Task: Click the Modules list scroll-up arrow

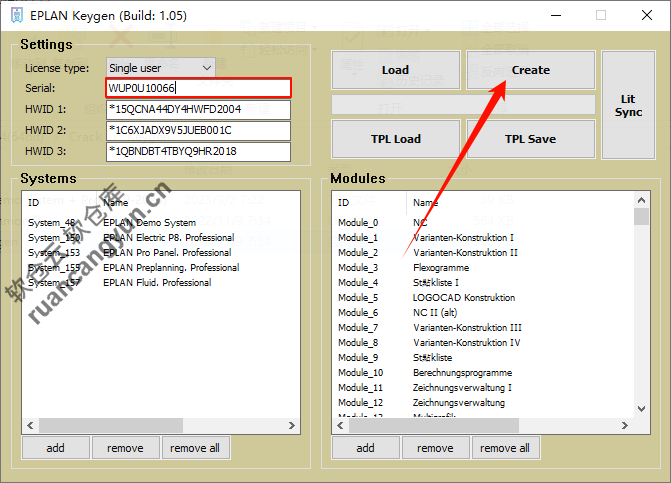Action: 641,201
